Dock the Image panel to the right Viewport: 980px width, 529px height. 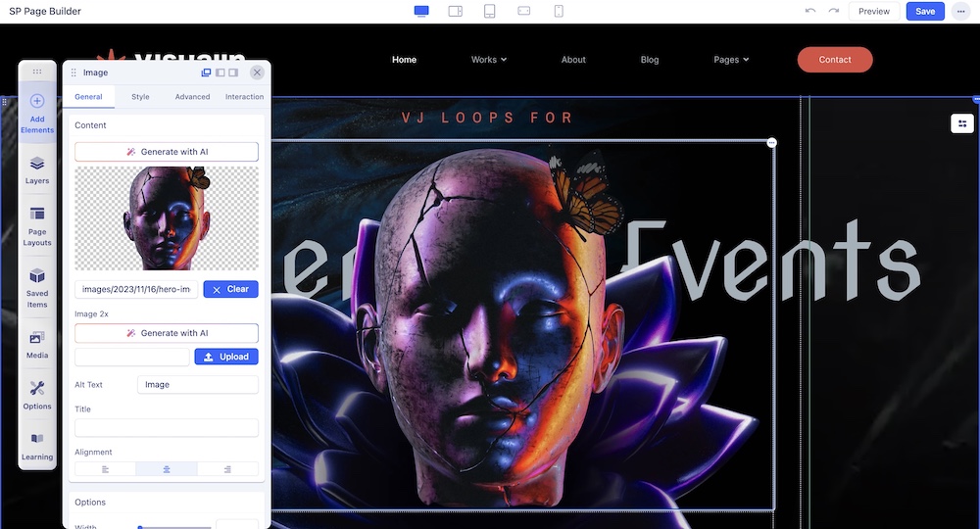[x=233, y=72]
